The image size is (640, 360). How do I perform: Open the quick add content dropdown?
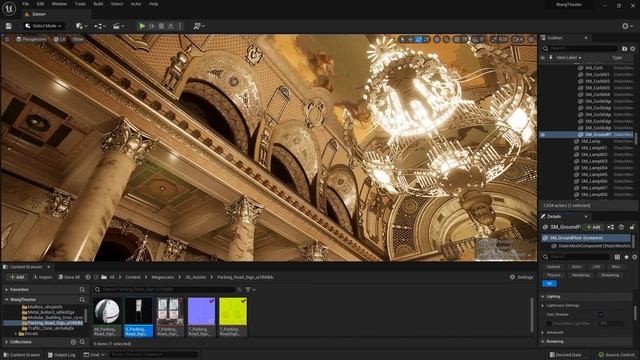[81, 26]
